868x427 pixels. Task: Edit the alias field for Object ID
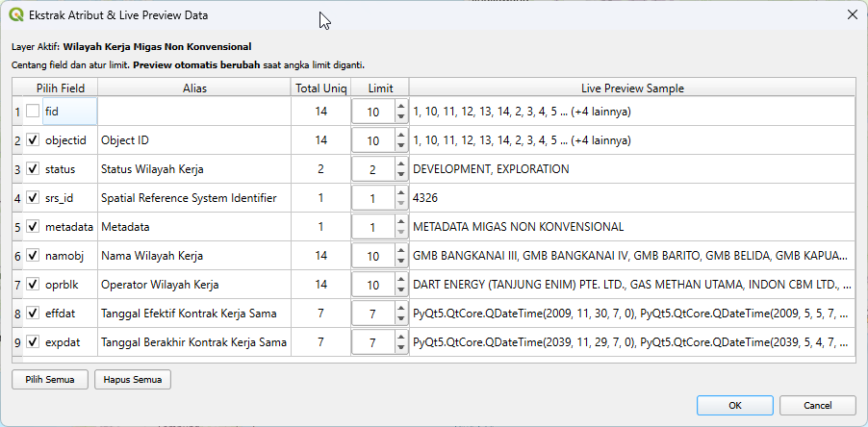point(194,140)
